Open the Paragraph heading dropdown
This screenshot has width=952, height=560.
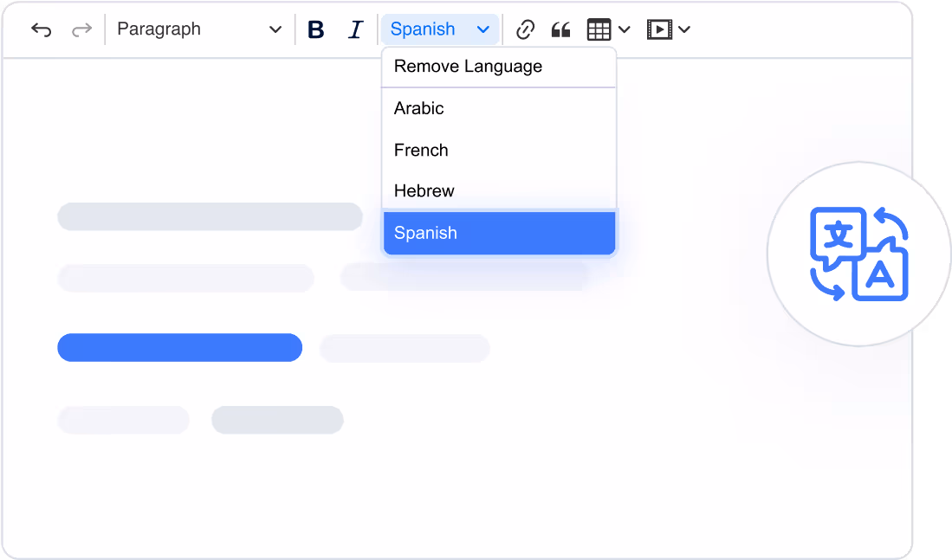point(199,29)
